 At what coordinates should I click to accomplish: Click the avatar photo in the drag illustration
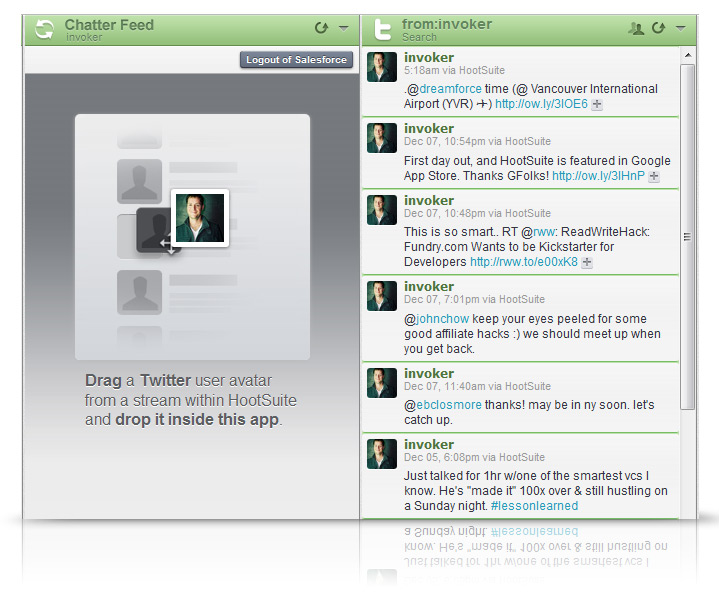click(x=200, y=218)
